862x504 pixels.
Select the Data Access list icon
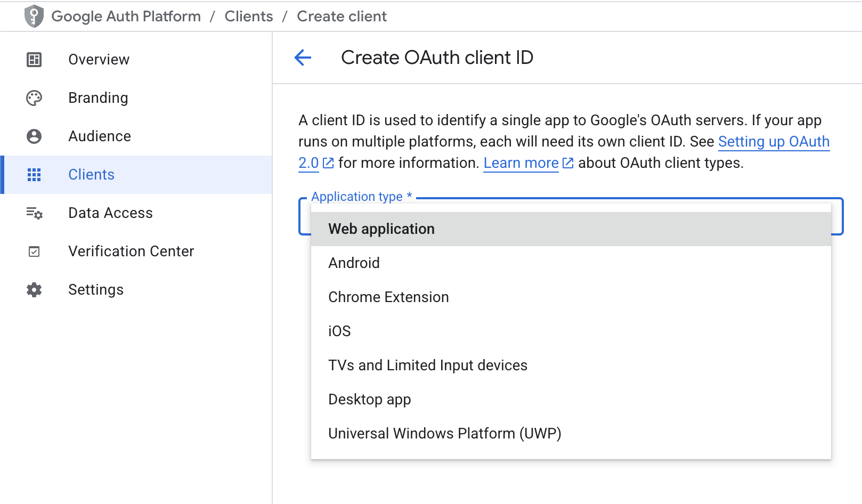(x=34, y=213)
